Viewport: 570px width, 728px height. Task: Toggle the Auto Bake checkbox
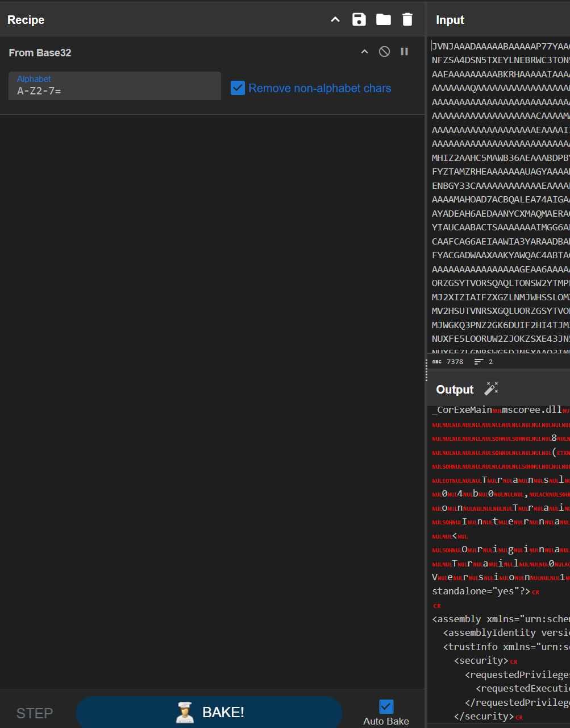[x=386, y=706]
